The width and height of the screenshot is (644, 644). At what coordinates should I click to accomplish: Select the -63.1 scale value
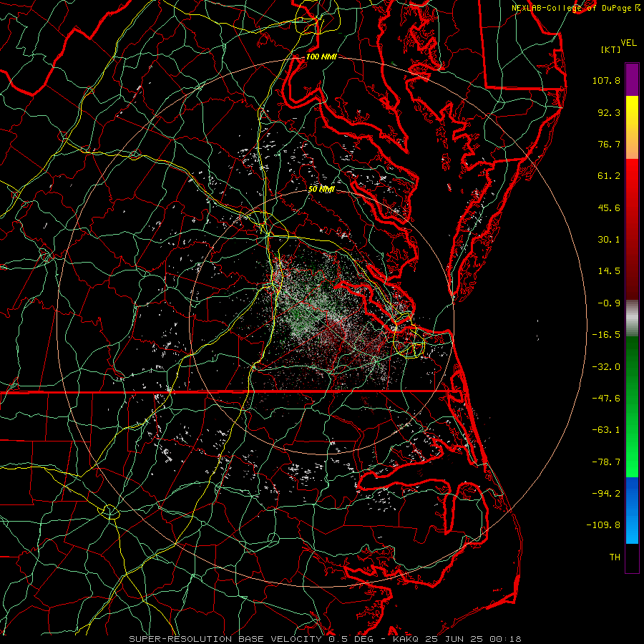[x=606, y=430]
